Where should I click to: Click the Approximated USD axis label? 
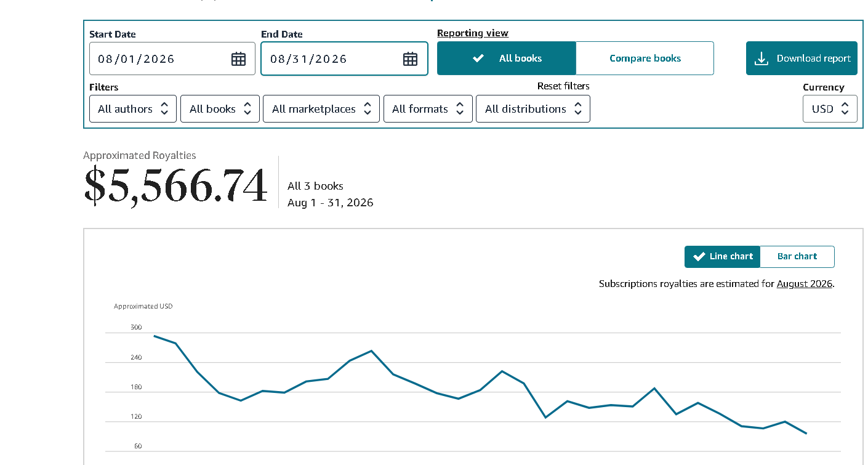click(143, 306)
